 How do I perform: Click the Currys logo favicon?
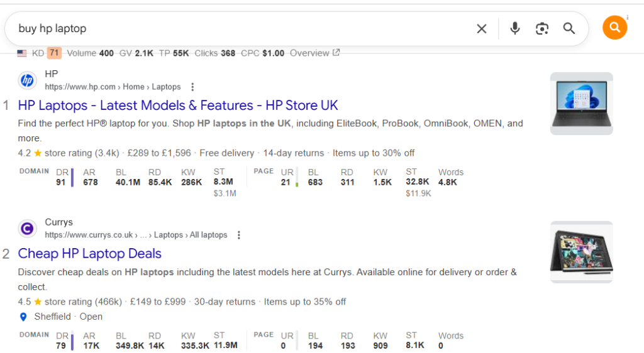28,229
